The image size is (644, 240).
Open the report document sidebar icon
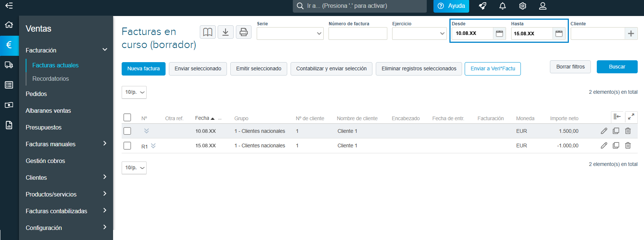9,125
